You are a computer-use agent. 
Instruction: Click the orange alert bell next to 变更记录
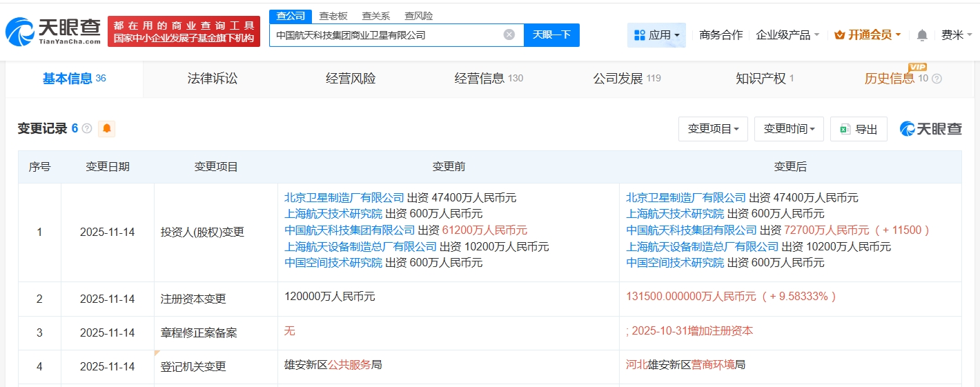click(106, 128)
